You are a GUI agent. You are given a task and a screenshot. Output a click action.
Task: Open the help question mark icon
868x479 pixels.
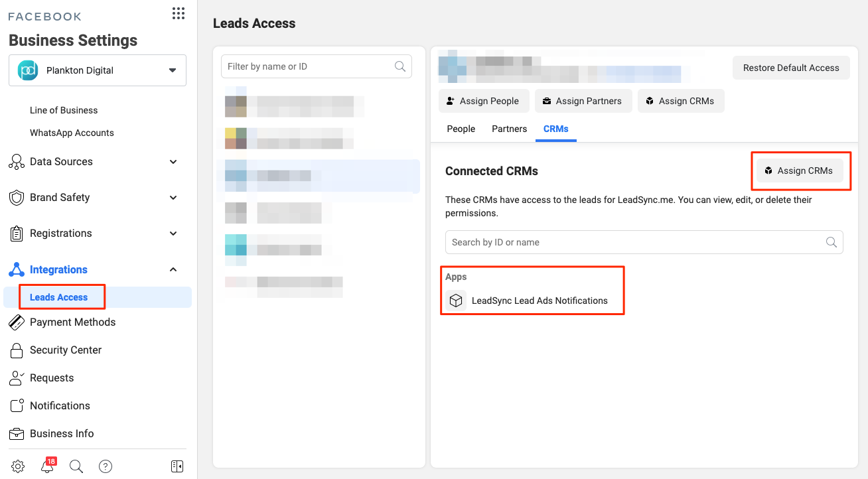[106, 466]
